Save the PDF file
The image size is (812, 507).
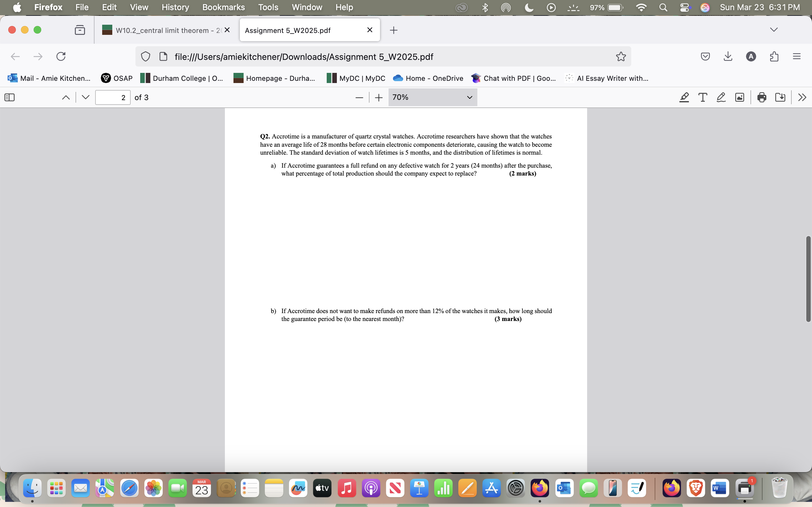780,97
